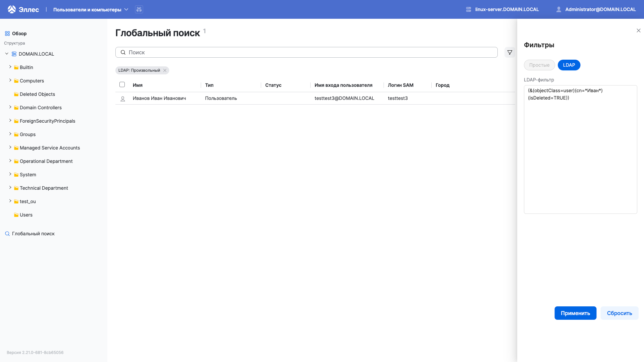Expand the ForeignSecurityPrincipals node
The width and height of the screenshot is (644, 362).
[x=10, y=121]
